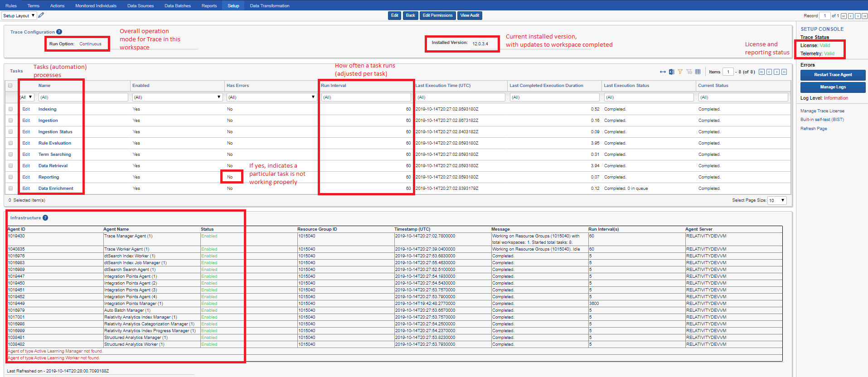This screenshot has height=377, width=868.
Task: Open the Reports tab
Action: (x=209, y=5)
